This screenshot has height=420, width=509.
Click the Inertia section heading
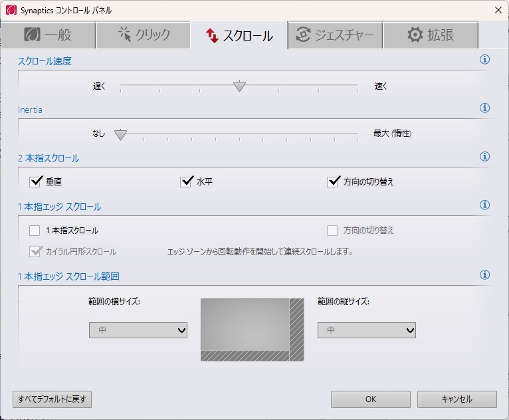(30, 110)
